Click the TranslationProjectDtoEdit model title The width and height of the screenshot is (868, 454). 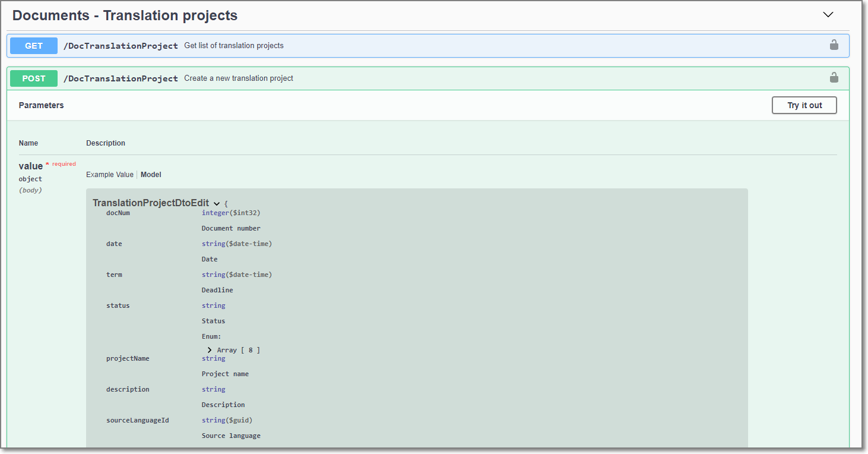(151, 203)
